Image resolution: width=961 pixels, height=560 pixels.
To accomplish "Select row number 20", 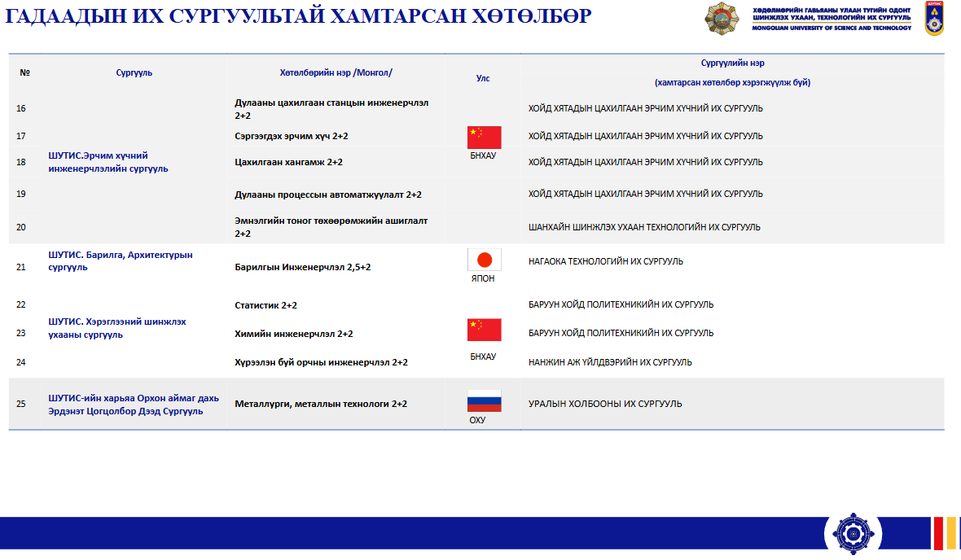I will click(21, 227).
